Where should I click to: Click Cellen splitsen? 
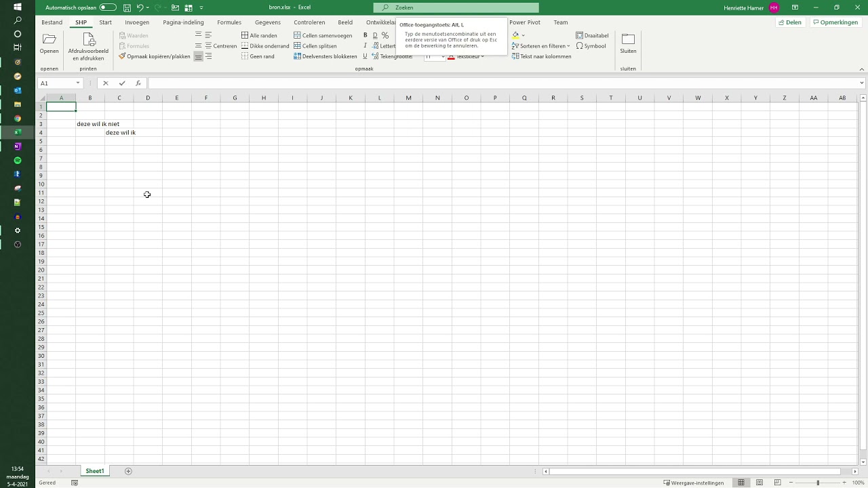315,46
